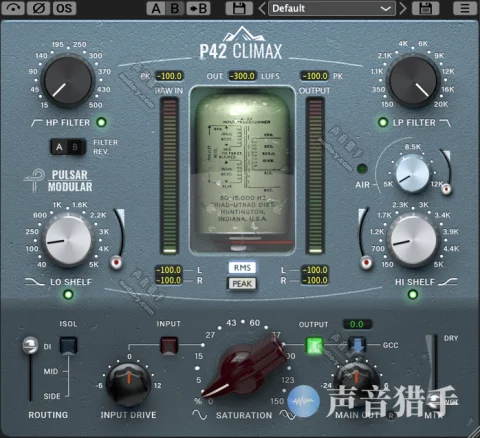Click the sine wave icon left of SATURATION
The image size is (480, 438).
coord(199,415)
